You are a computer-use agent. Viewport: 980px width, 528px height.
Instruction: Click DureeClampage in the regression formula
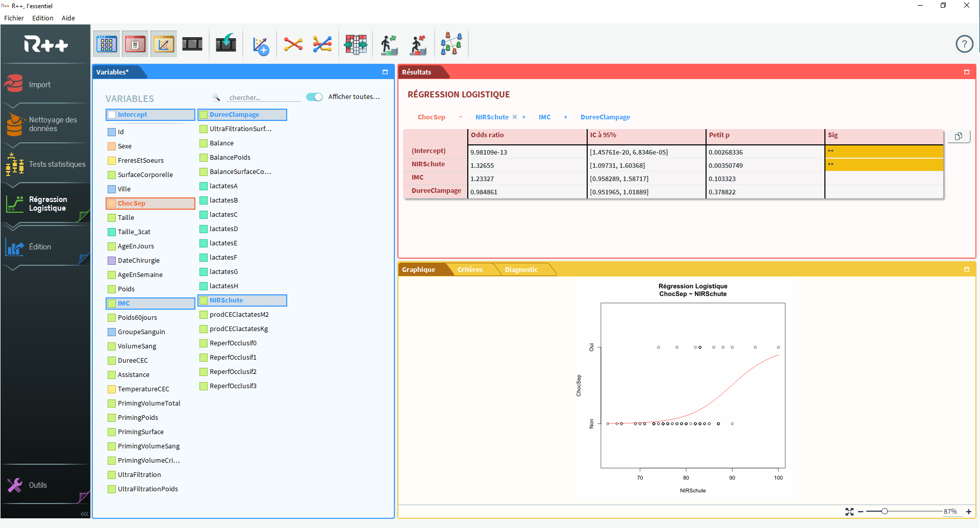[x=605, y=117]
